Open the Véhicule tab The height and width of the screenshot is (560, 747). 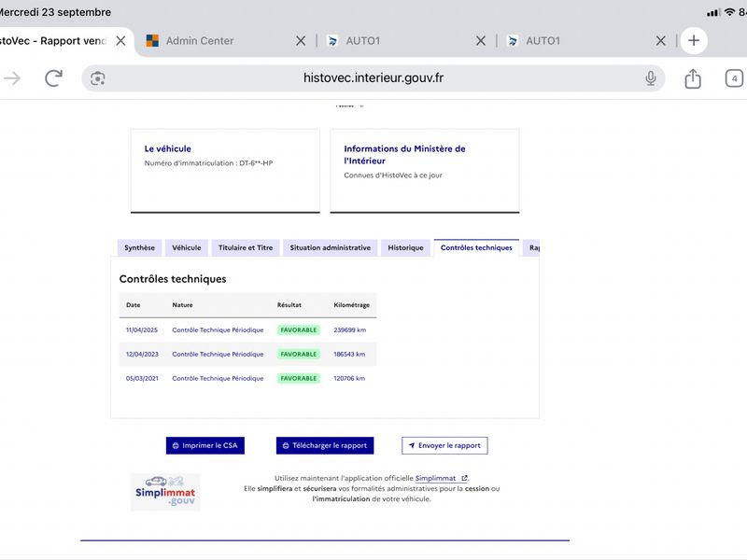(187, 247)
